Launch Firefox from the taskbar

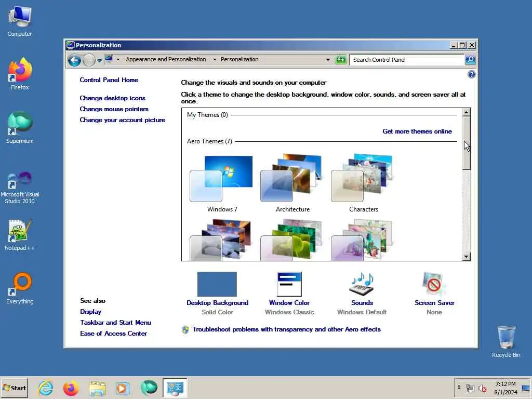71,388
